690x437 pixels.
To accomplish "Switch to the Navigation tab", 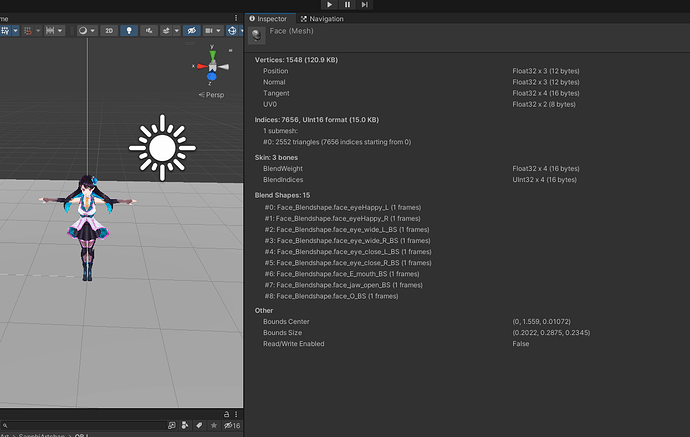I will (x=322, y=18).
